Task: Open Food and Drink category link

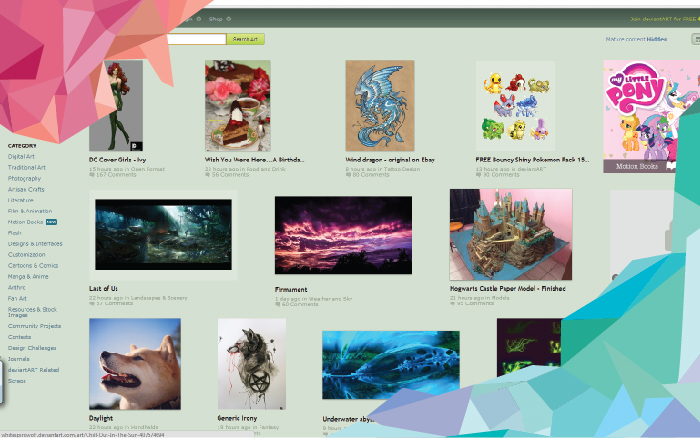Action: click(267, 169)
